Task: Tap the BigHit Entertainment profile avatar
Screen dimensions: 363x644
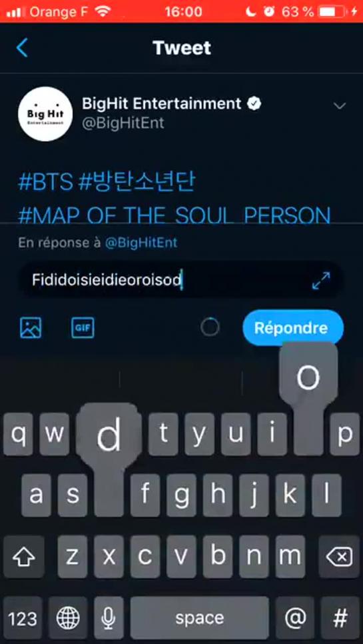Action: pos(45,114)
